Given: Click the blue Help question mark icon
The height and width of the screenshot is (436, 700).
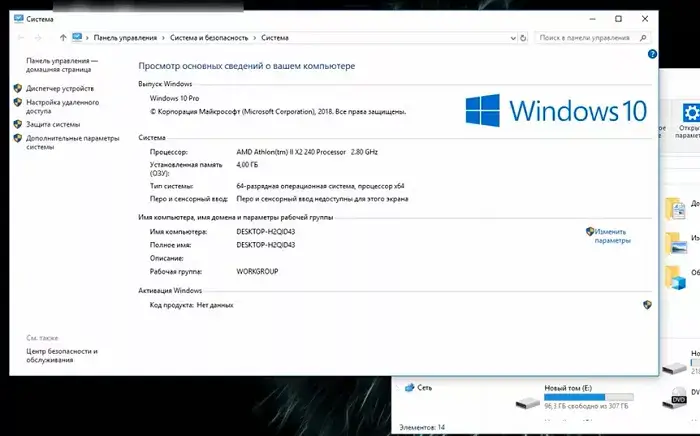Looking at the screenshot, I should coord(652,55).
